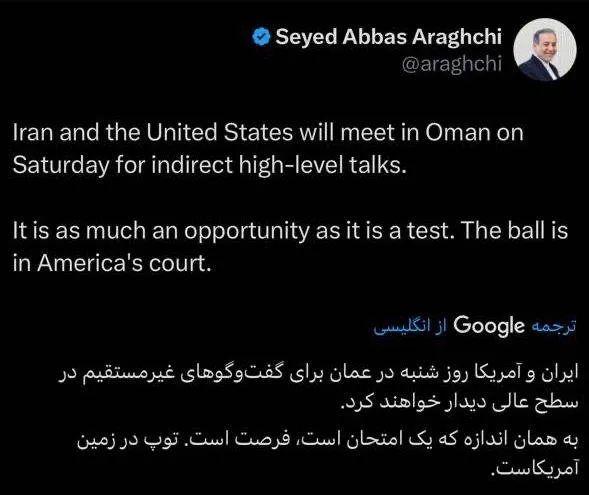Open the @araghchi handle link
The image size is (589, 495).
[452, 63]
